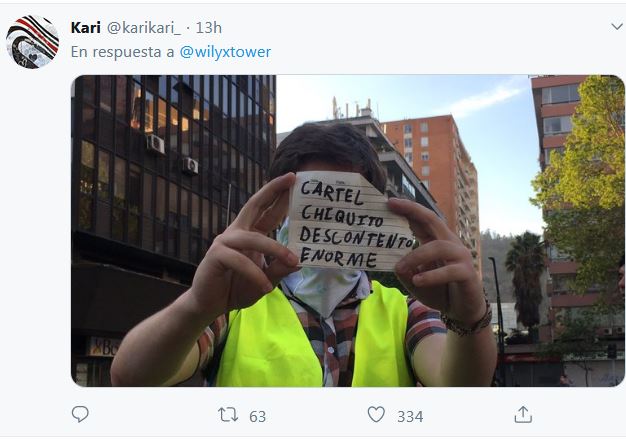The height and width of the screenshot is (442, 626).
Task: Open the share tweet upload icon
Action: click(x=523, y=414)
